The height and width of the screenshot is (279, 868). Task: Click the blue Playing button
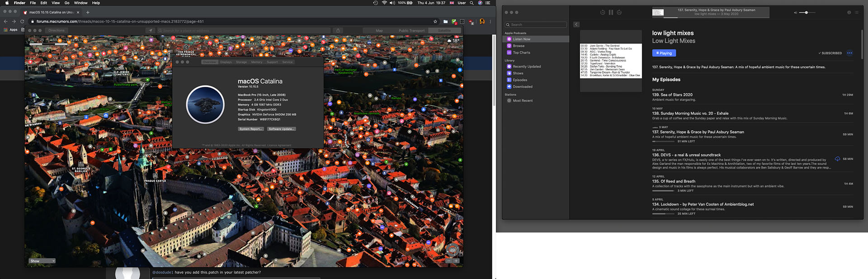(x=664, y=53)
